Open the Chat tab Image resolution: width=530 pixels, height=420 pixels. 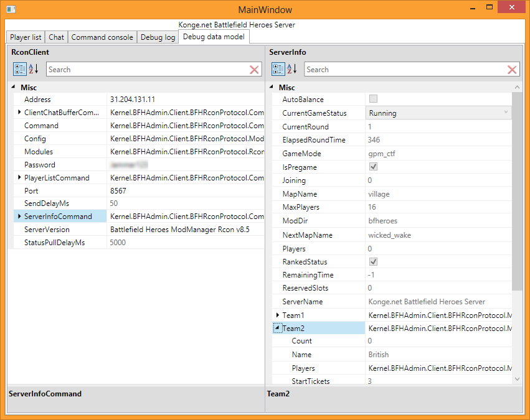click(56, 37)
